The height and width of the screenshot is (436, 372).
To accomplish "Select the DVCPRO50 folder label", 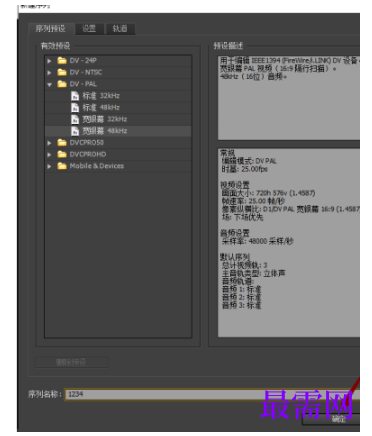I will tap(87, 143).
